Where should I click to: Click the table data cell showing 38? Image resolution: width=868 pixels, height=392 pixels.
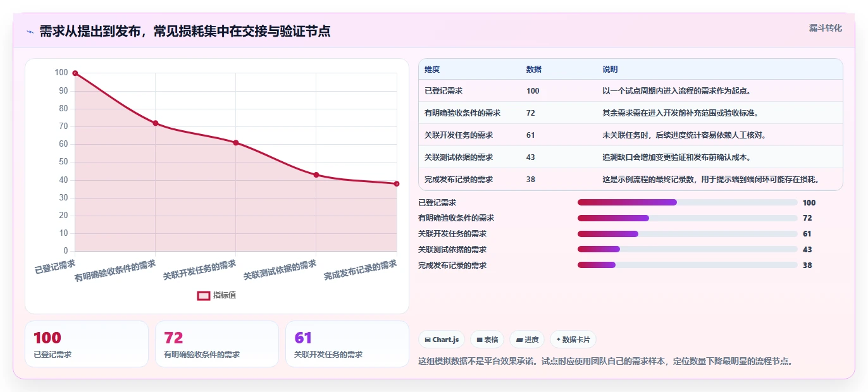coord(558,180)
